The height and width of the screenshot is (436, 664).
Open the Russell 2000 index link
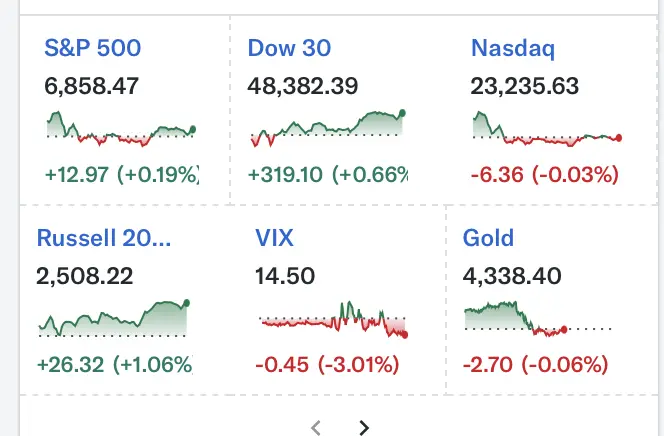click(104, 238)
